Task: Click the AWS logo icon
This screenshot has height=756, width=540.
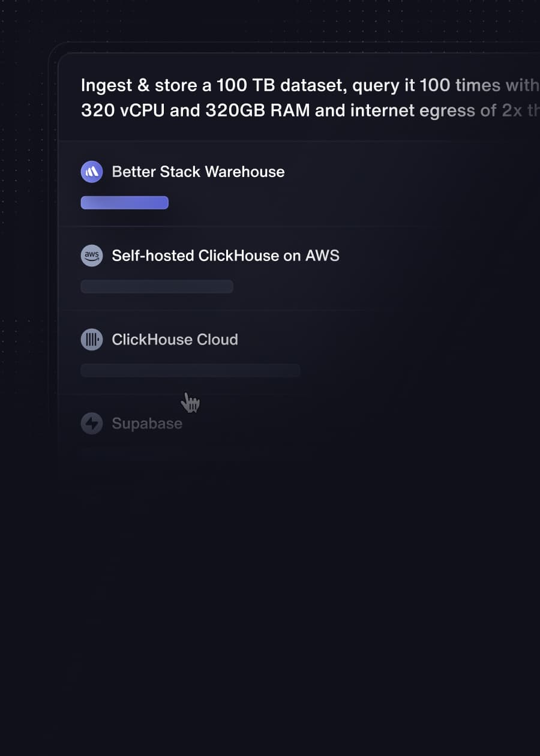Action: (92, 256)
